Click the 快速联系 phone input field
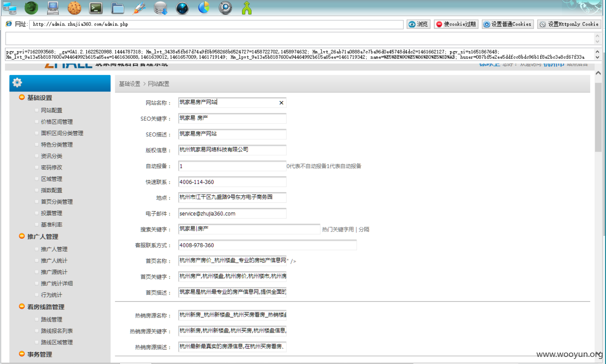Image resolution: width=606 pixels, height=364 pixels. click(x=232, y=182)
